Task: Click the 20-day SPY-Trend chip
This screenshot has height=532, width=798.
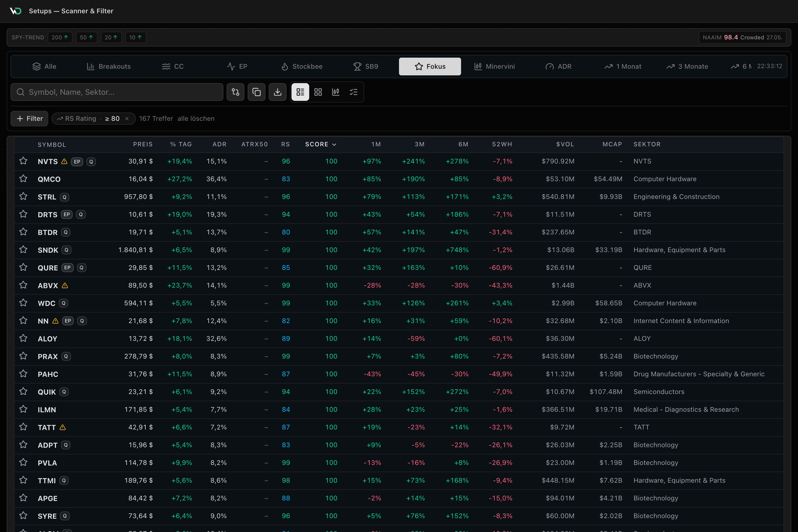Action: [x=111, y=37]
